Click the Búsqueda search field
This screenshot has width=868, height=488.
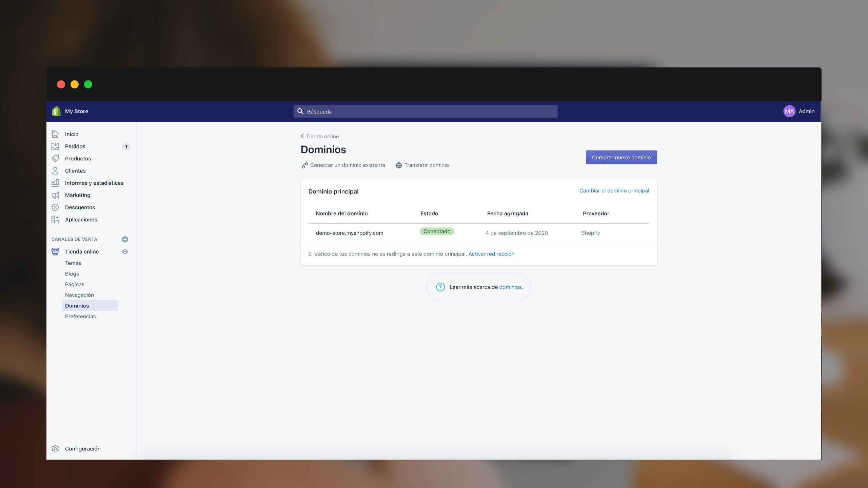(x=426, y=111)
